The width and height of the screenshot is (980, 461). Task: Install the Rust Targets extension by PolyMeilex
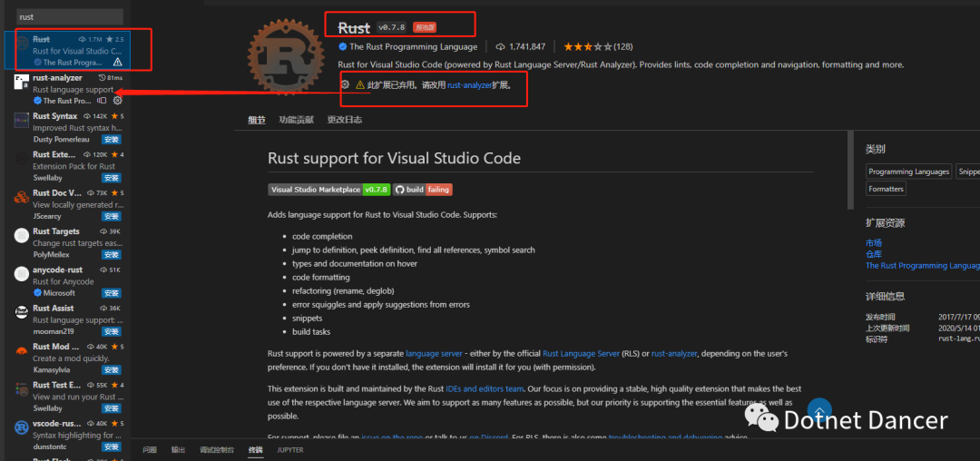pyautogui.click(x=112, y=255)
